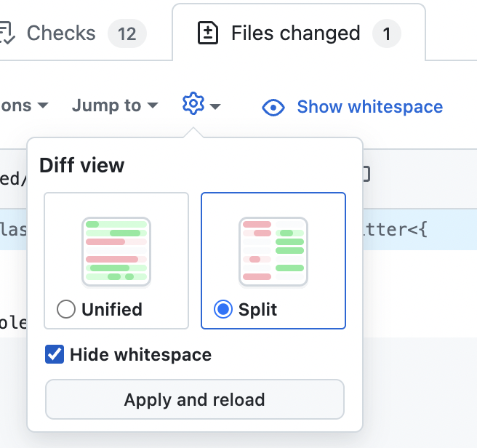Click the Show whitespace link
This screenshot has width=477, height=448.
(369, 107)
